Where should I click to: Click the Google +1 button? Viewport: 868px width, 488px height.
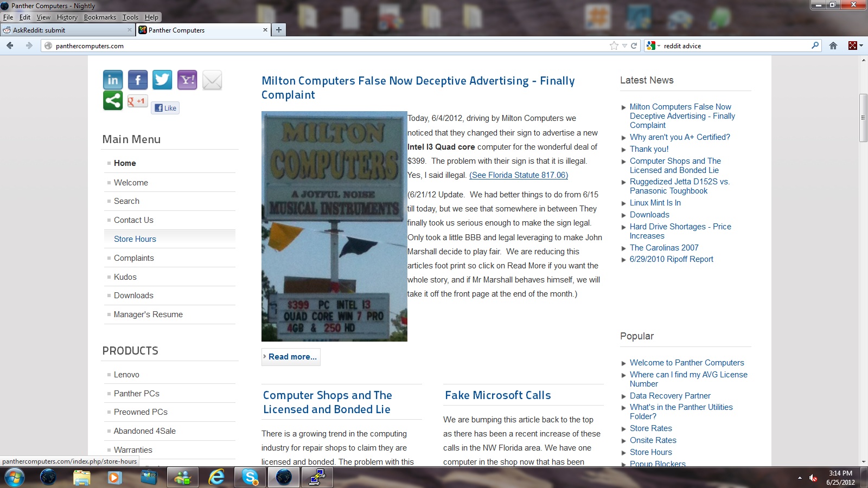137,101
